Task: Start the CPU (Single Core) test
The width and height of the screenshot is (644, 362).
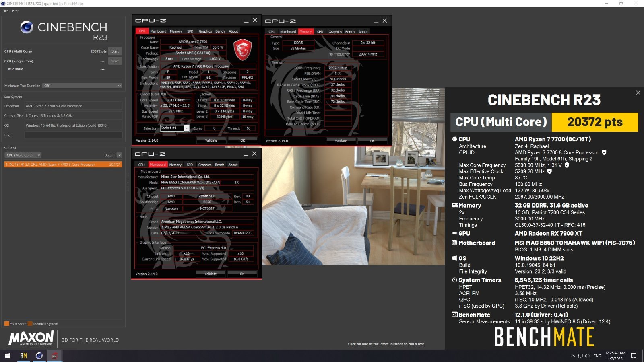Action: pos(115,61)
